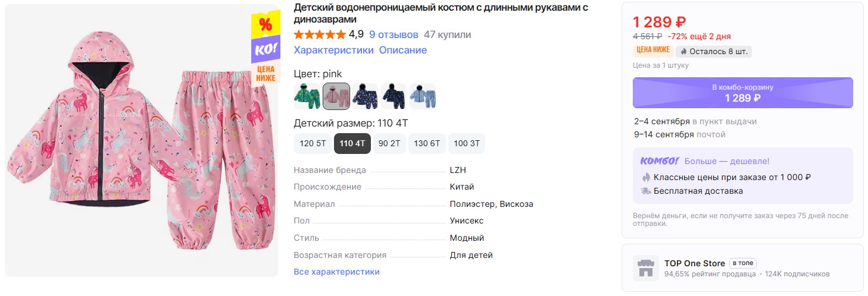Select size 120 5T
This screenshot has height=296, width=868.
point(313,144)
